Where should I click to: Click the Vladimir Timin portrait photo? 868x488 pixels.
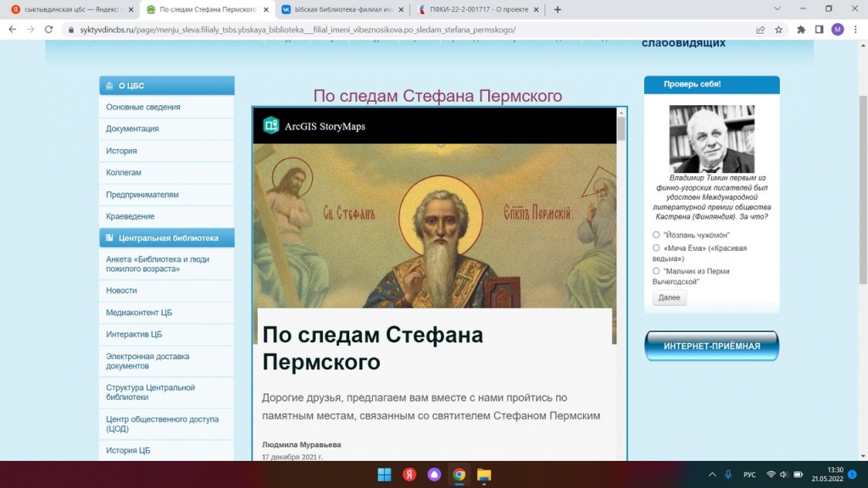(x=711, y=139)
